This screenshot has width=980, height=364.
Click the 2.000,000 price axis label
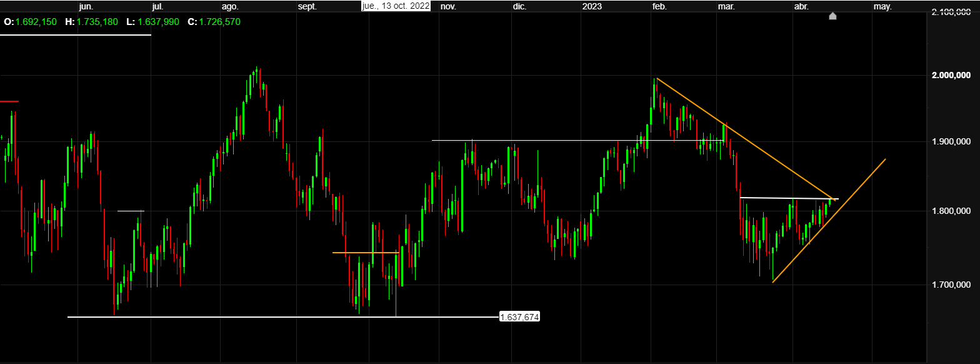coord(951,76)
